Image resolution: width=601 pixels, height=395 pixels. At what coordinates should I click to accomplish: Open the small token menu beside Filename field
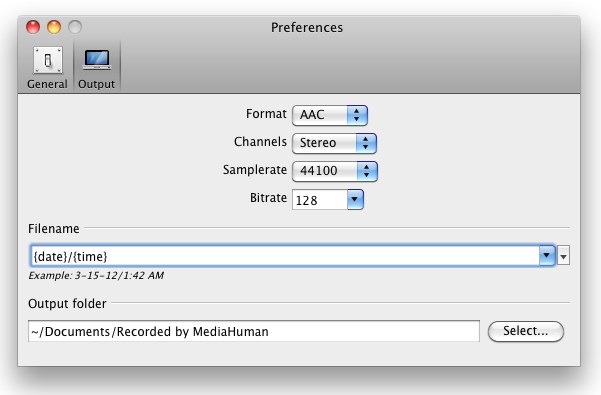coord(563,256)
